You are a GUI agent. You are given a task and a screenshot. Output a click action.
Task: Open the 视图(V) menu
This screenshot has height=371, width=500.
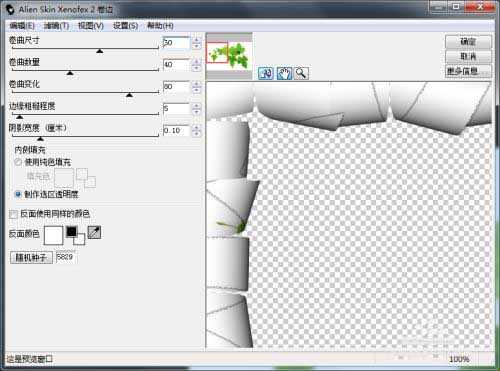point(91,26)
